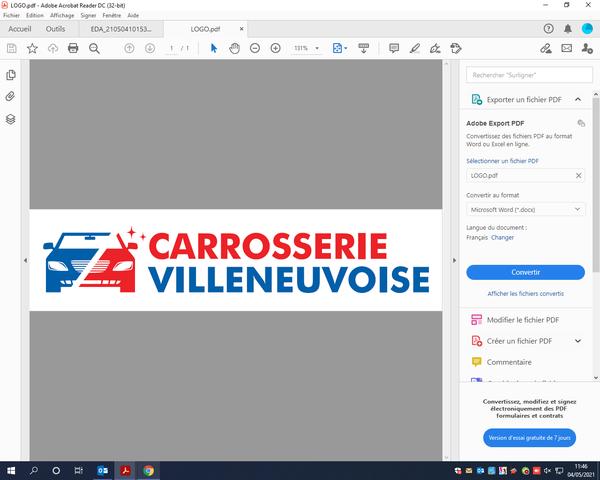This screenshot has width=600, height=480.
Task: Send file by email envelope icon
Action: click(x=566, y=48)
